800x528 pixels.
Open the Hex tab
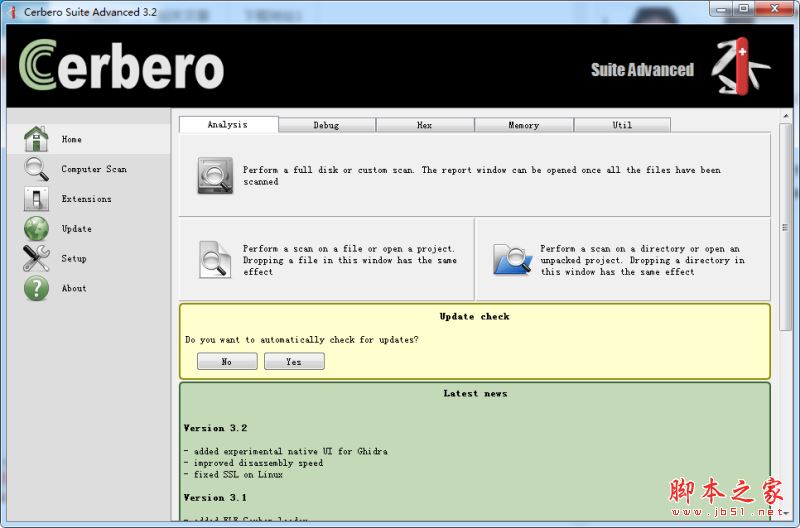click(424, 125)
